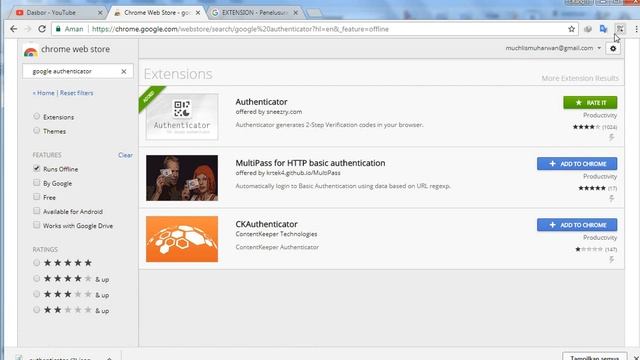The width and height of the screenshot is (640, 360).
Task: Select the Chrome Web Store tab
Action: tap(157, 13)
